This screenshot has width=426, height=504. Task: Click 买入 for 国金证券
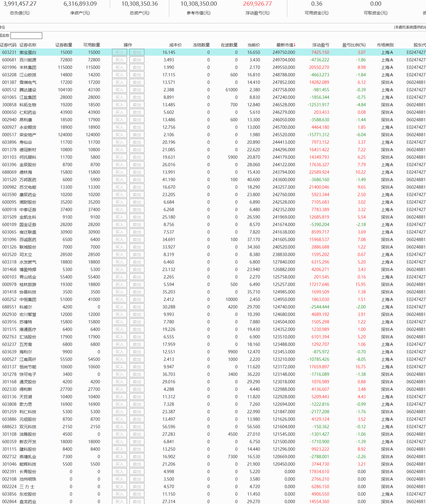pyautogui.click(x=120, y=225)
